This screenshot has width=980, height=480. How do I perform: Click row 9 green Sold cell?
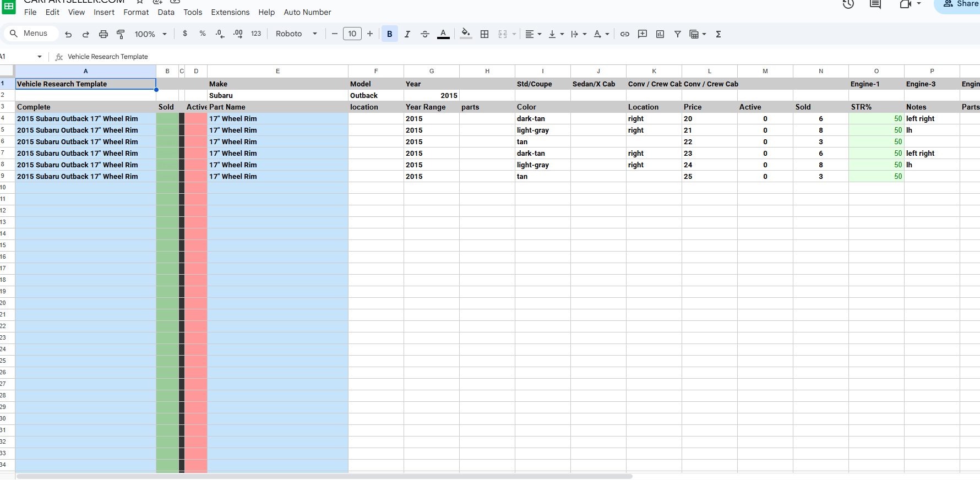(x=167, y=176)
